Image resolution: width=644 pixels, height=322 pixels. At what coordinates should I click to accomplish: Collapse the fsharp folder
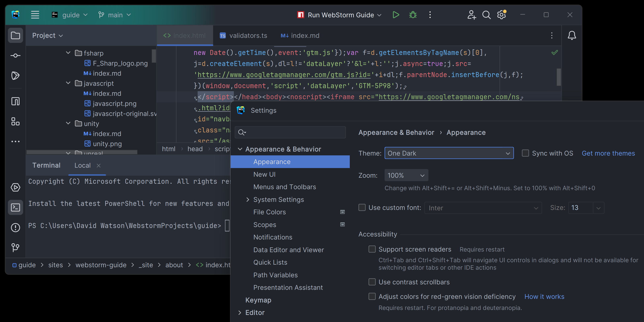(68, 53)
